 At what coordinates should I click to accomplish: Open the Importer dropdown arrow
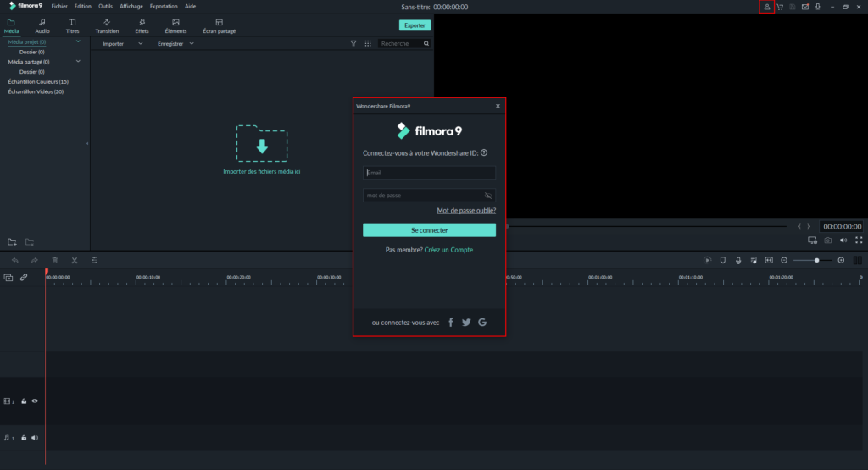pos(140,44)
